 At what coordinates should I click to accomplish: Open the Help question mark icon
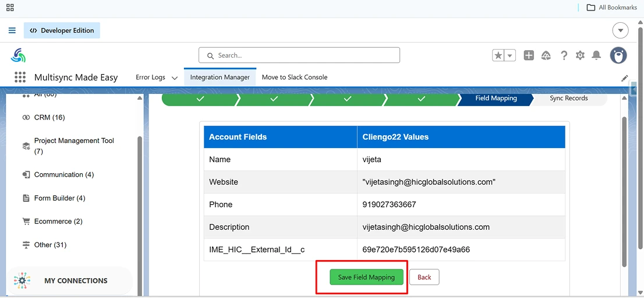click(564, 55)
